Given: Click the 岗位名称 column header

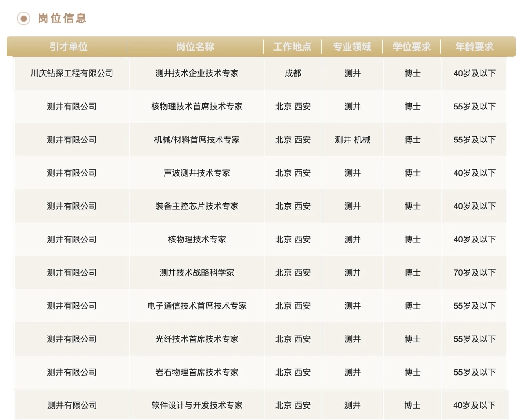Looking at the screenshot, I should click(x=195, y=47).
